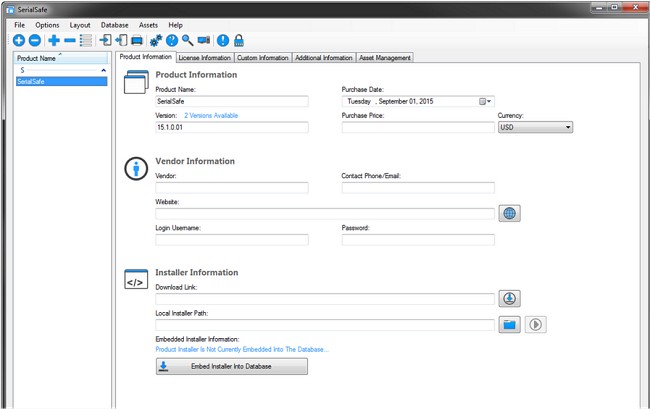650x409 pixels.
Task: Sort by Product Name column header
Action: (61, 58)
